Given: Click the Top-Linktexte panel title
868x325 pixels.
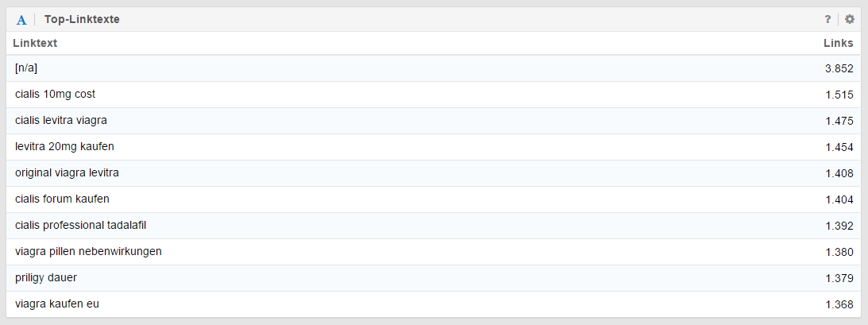Looking at the screenshot, I should point(82,19).
